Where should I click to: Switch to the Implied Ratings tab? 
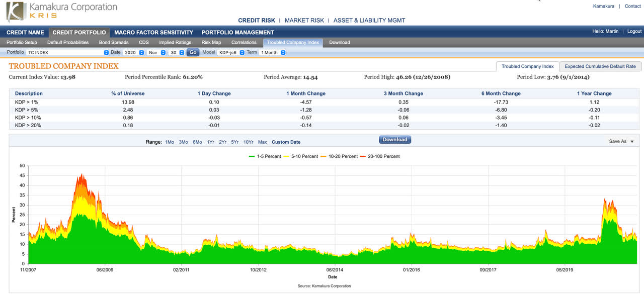(x=175, y=43)
